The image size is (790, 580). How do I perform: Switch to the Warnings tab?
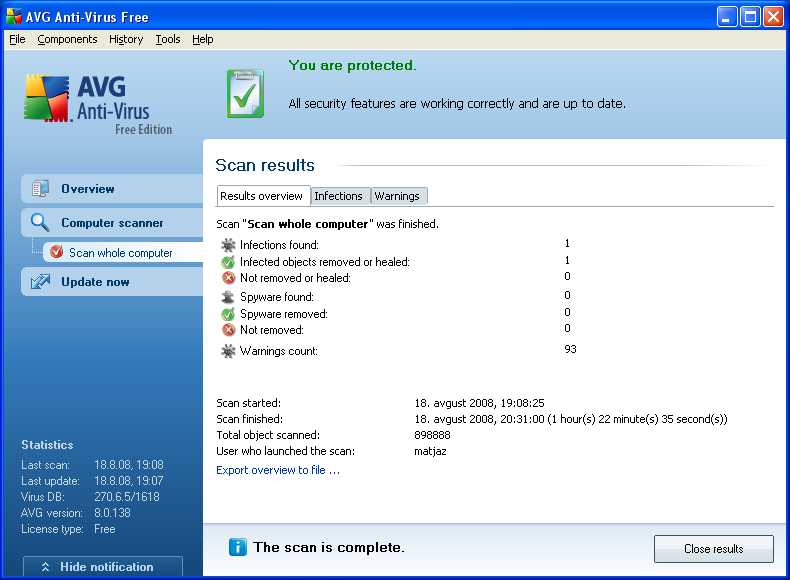click(x=397, y=196)
